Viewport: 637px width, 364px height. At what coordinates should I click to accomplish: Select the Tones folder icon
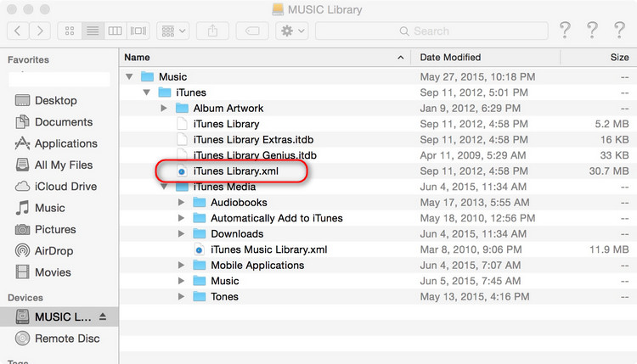point(199,297)
